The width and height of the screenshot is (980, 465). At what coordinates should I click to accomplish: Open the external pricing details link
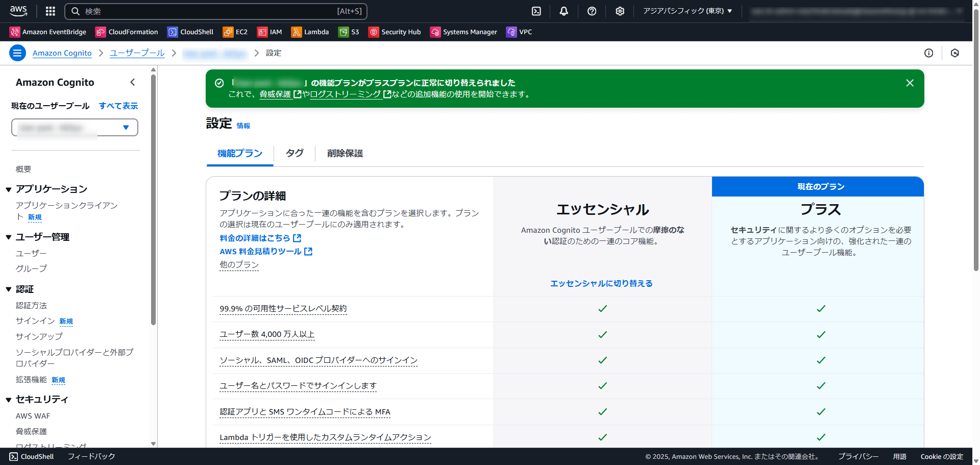(260, 238)
